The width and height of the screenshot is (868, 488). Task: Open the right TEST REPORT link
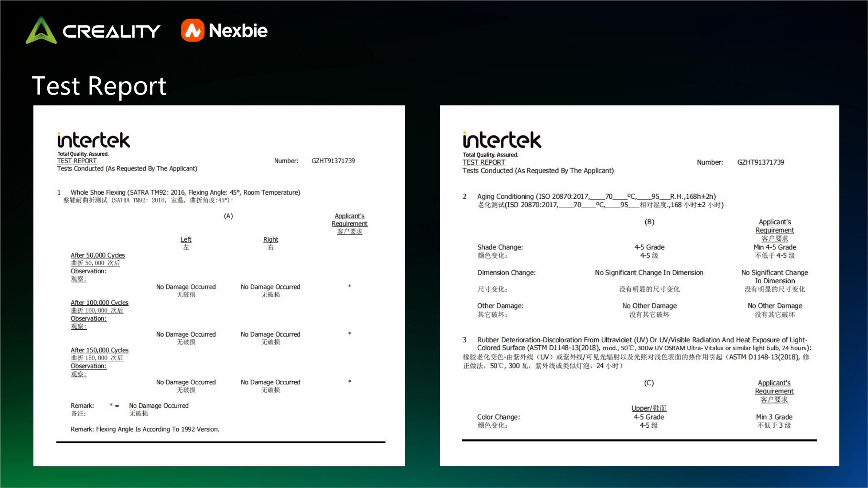(x=483, y=162)
